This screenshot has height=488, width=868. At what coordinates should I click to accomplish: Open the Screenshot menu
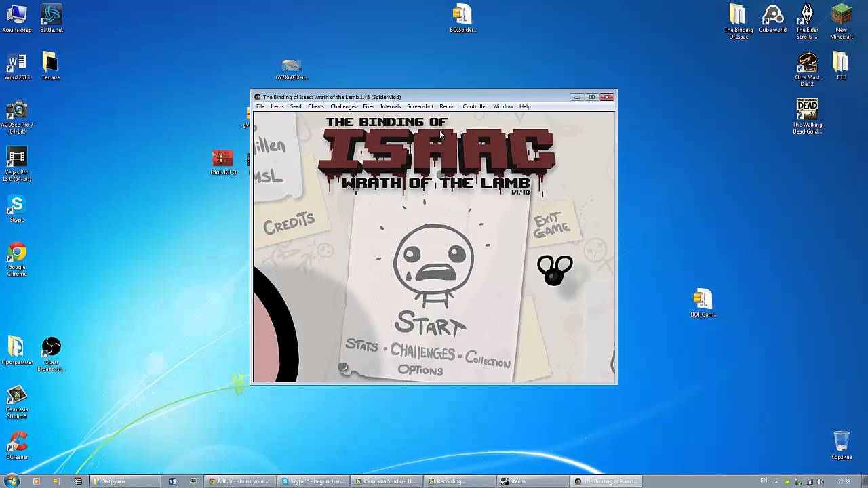pyautogui.click(x=420, y=106)
